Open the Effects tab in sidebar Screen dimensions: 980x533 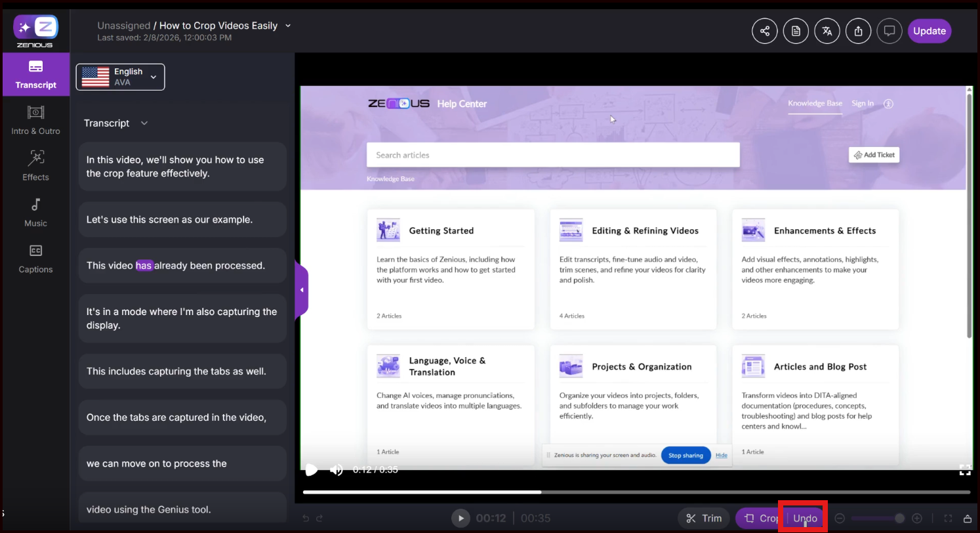(35, 165)
